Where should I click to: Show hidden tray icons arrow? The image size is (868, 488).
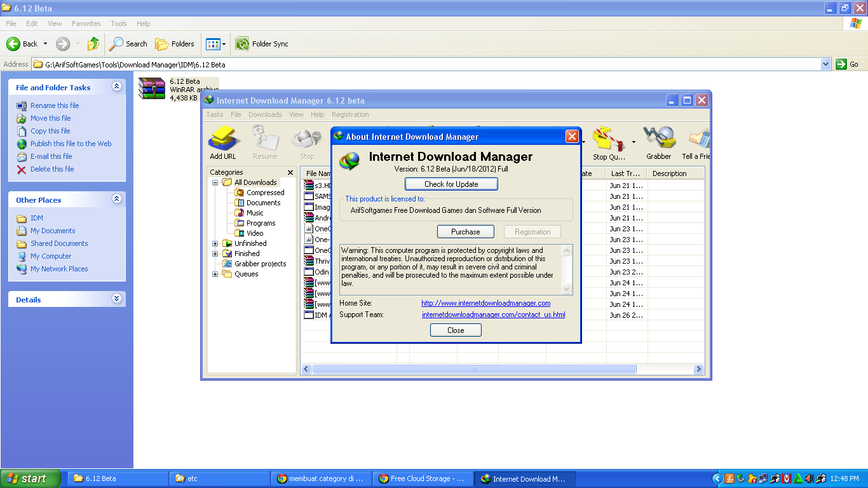tap(717, 478)
